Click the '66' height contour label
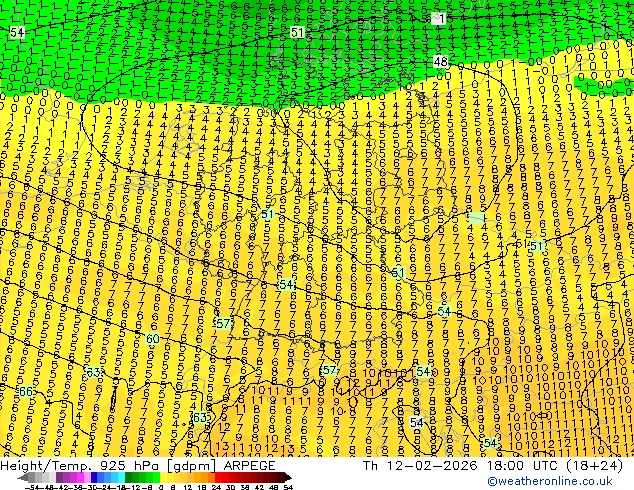This screenshot has height=490, width=634. click(x=26, y=391)
